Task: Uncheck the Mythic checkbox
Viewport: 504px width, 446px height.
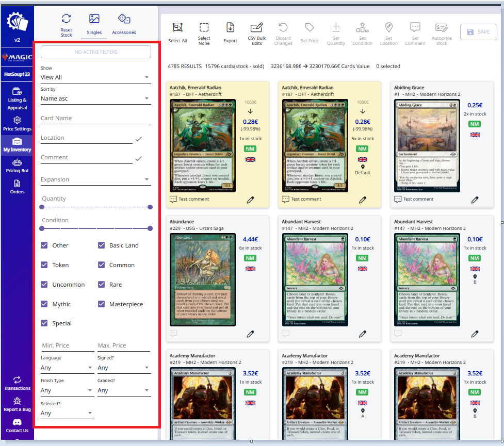Action: coord(44,304)
